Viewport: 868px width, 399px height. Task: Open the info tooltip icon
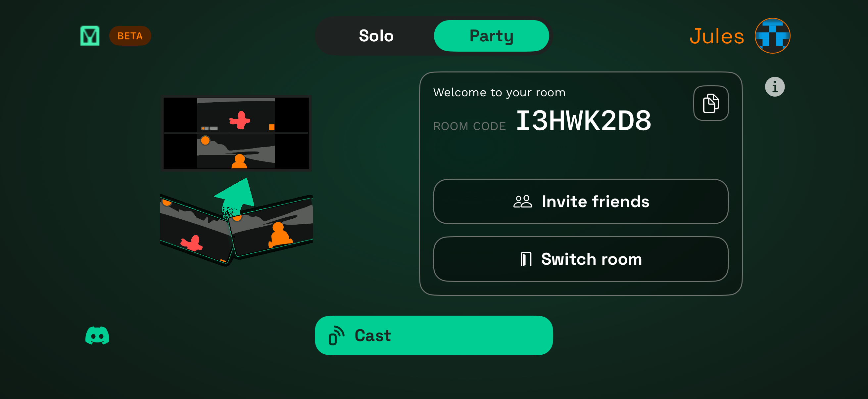coord(774,86)
